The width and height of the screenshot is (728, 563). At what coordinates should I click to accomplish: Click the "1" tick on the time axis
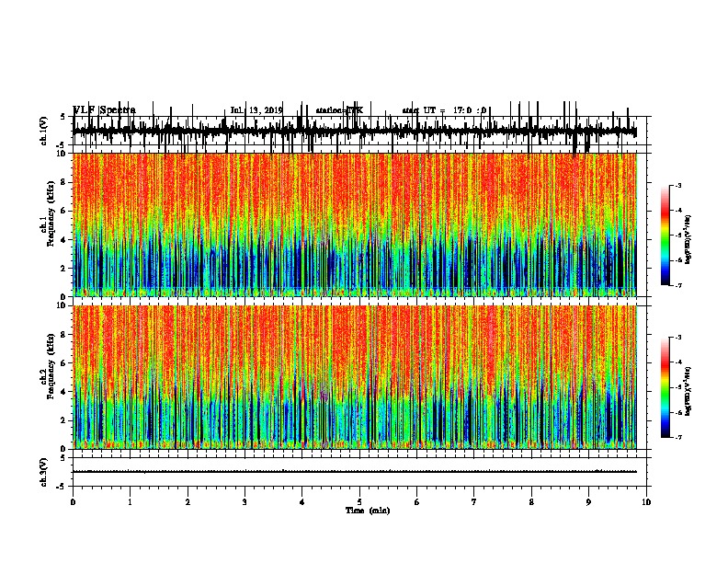pos(130,502)
